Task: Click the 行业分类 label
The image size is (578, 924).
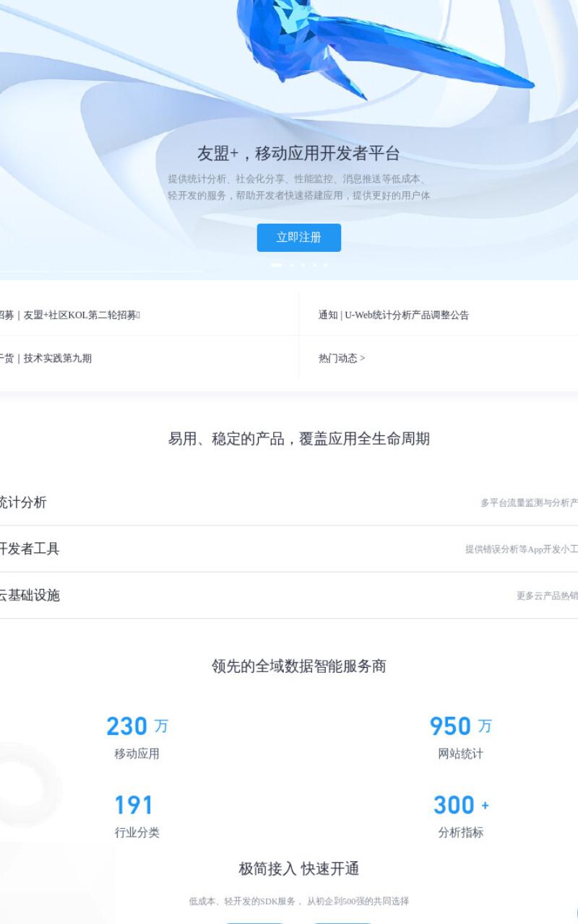Action: (137, 832)
